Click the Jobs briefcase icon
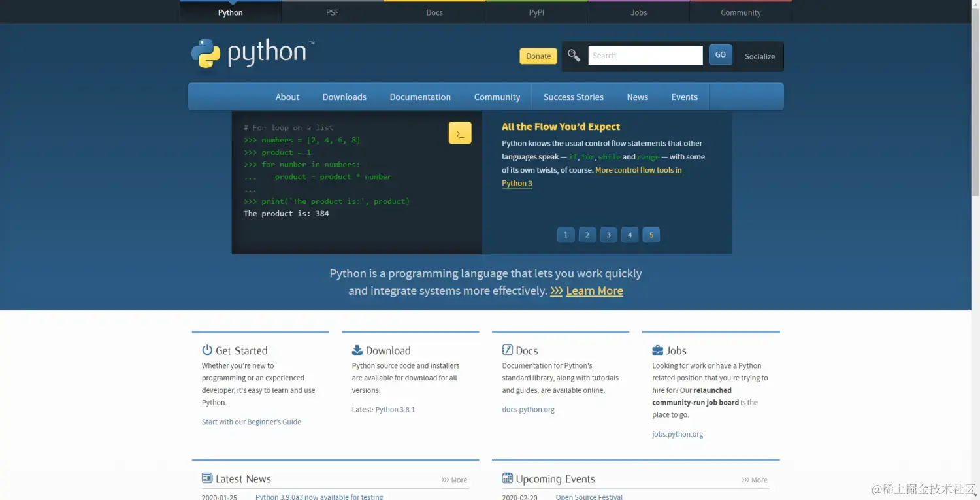Viewport: 980px width, 500px height. pyautogui.click(x=658, y=350)
